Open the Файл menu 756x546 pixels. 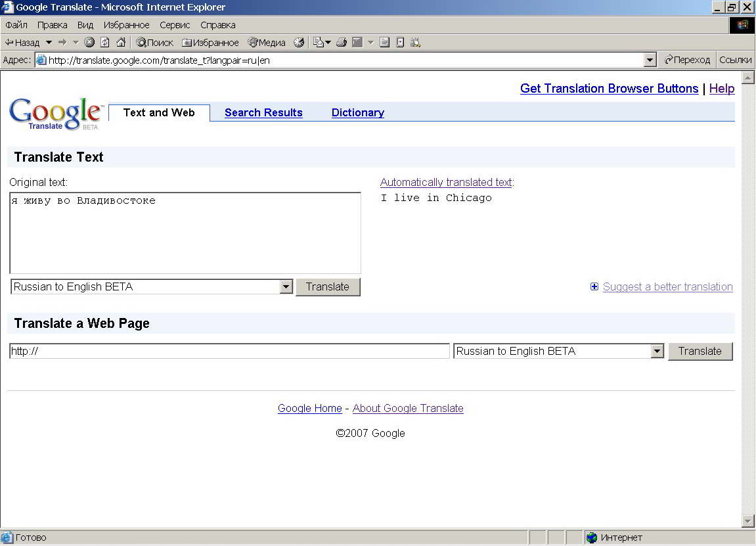tap(16, 25)
